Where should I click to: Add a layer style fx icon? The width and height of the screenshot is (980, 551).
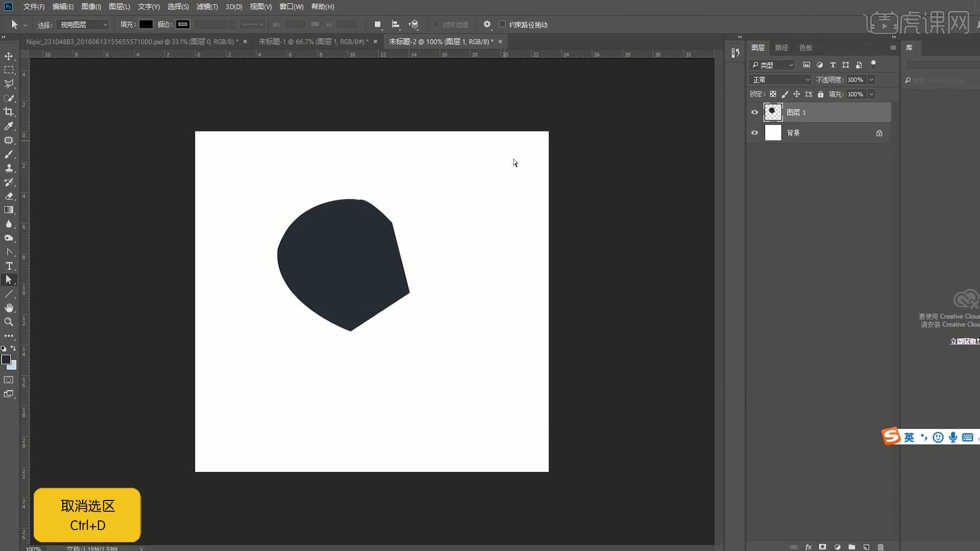pyautogui.click(x=808, y=547)
